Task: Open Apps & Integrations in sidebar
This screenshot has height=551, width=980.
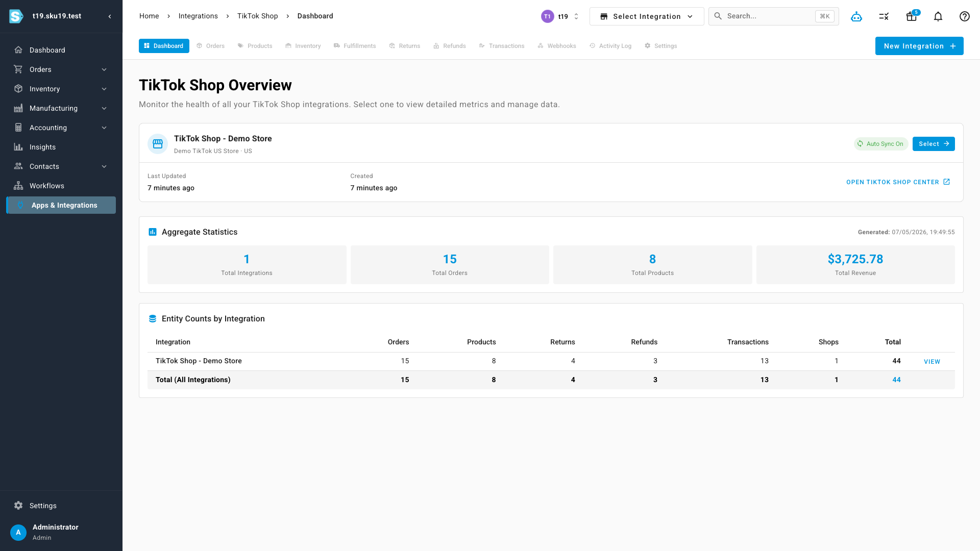Action: [61, 205]
